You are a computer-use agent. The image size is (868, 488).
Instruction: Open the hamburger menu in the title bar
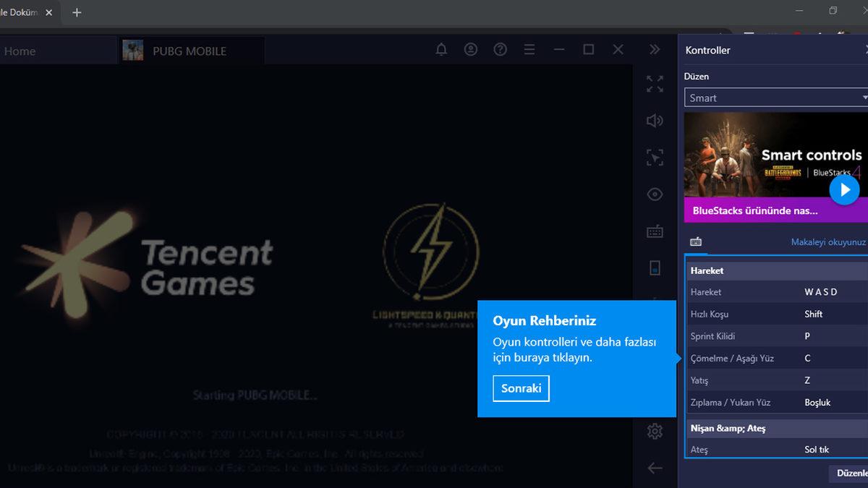pyautogui.click(x=529, y=49)
